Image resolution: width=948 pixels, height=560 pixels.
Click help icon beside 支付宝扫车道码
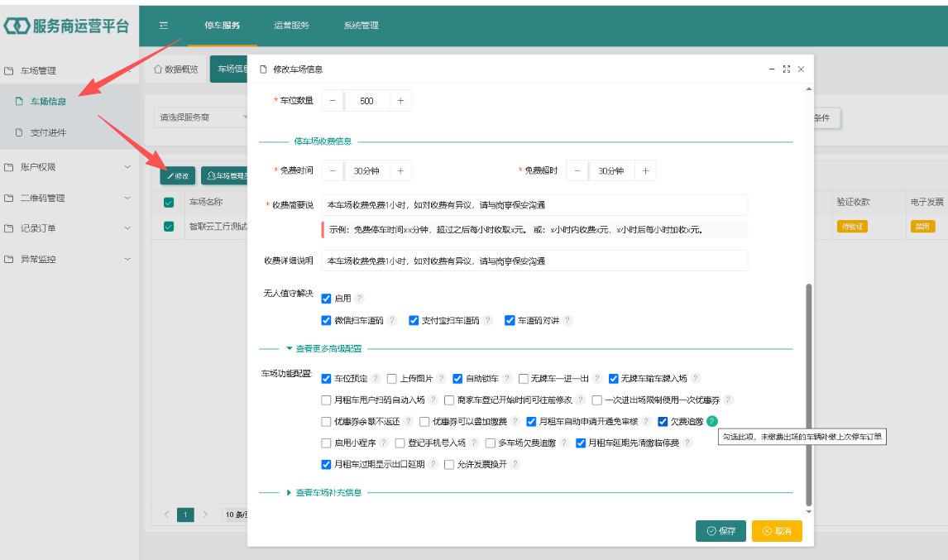[x=488, y=320]
